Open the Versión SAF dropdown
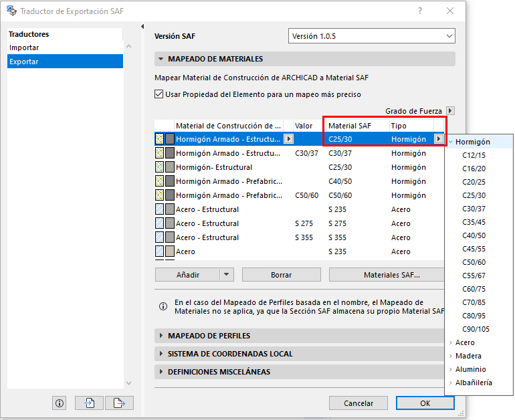The height and width of the screenshot is (420, 515). pos(371,36)
